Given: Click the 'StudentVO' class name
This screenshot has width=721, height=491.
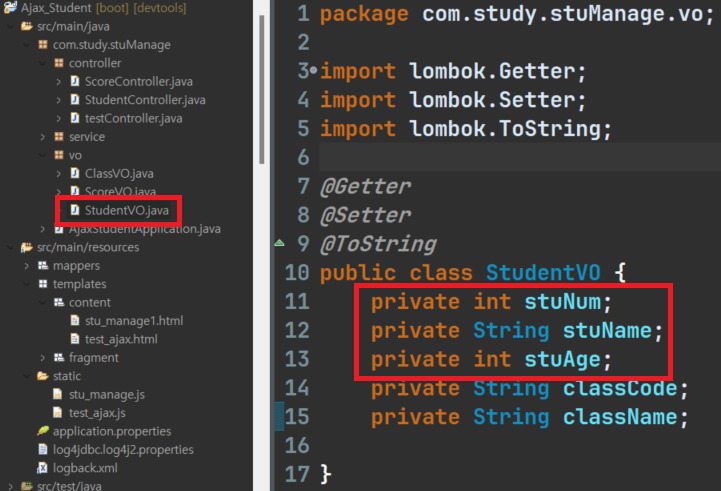Looking at the screenshot, I should click(543, 273).
